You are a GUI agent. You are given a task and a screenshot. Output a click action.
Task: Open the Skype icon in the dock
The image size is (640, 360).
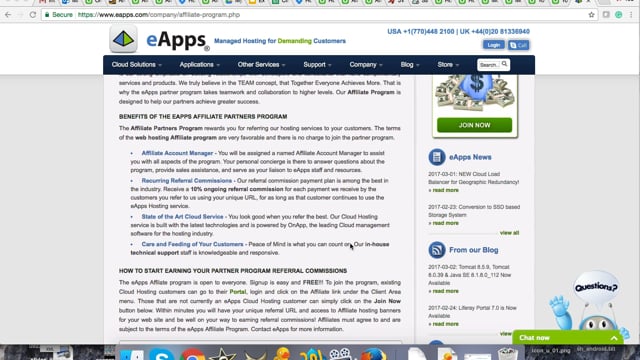(162, 354)
